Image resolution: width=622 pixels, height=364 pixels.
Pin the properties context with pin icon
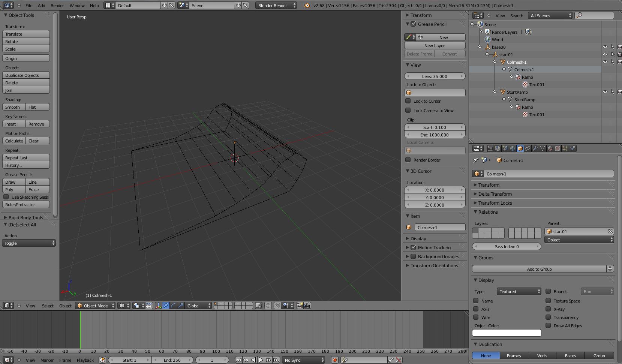click(x=475, y=160)
